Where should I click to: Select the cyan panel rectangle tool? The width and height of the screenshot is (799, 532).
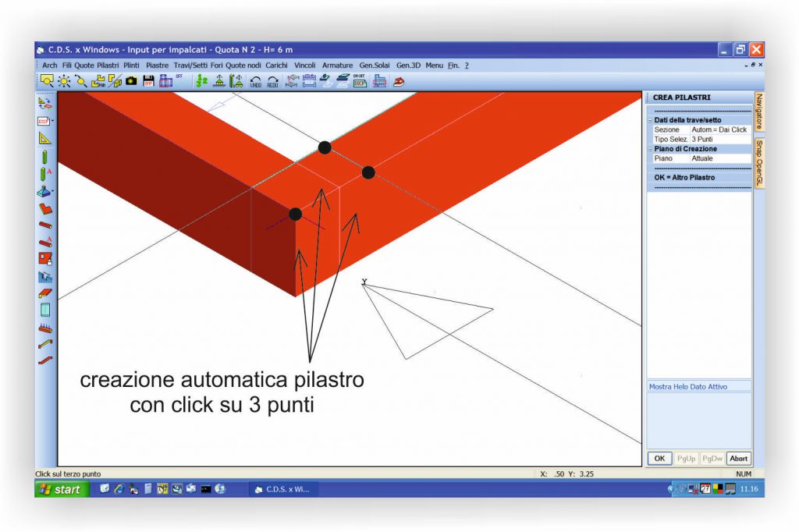pos(44,310)
